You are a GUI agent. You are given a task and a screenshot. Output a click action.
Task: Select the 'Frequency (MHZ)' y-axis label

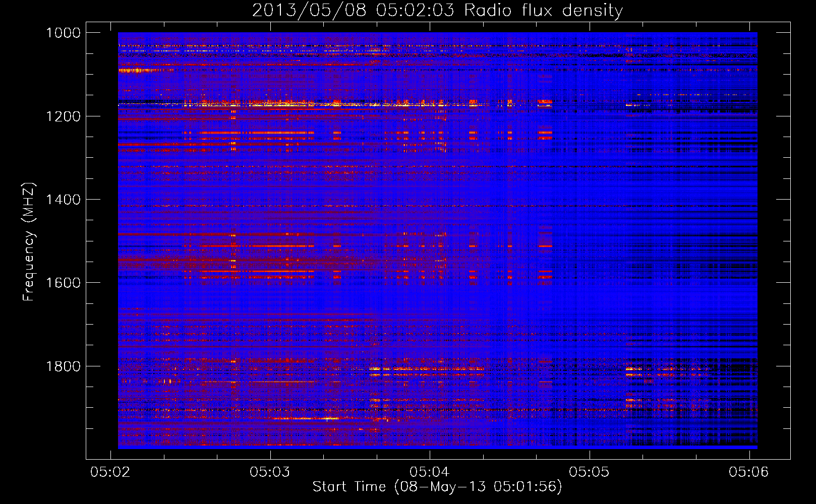tap(29, 242)
